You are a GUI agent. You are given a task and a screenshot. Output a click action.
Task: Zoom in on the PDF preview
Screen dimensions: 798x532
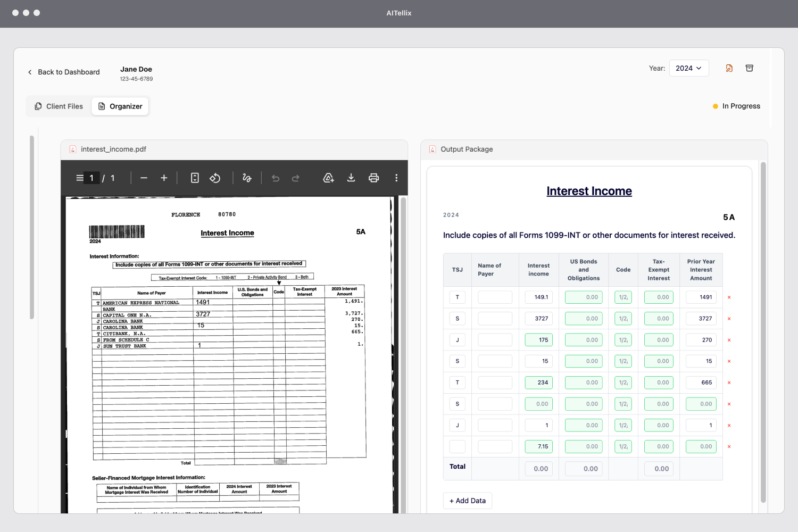[164, 178]
